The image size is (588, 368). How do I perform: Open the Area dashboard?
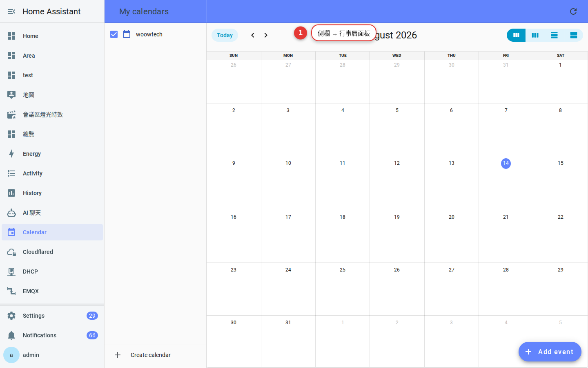click(x=52, y=56)
